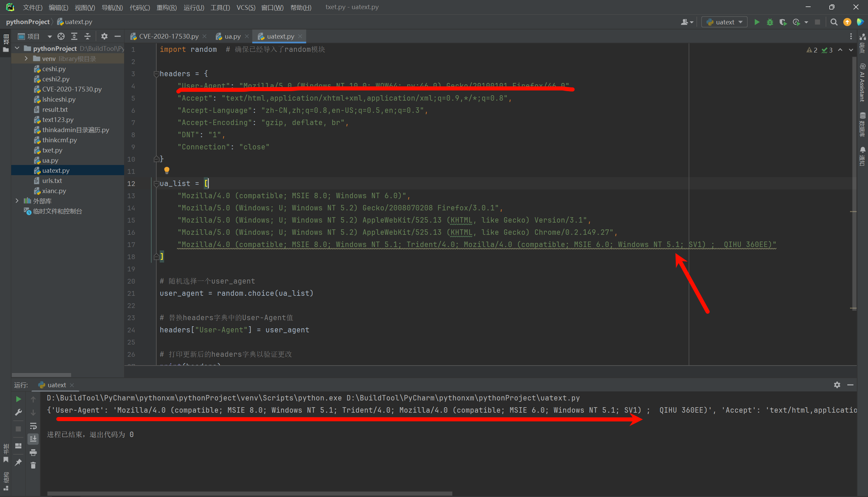Image resolution: width=868 pixels, height=497 pixels.
Task: Open editor tabs more-options menu
Action: point(851,36)
